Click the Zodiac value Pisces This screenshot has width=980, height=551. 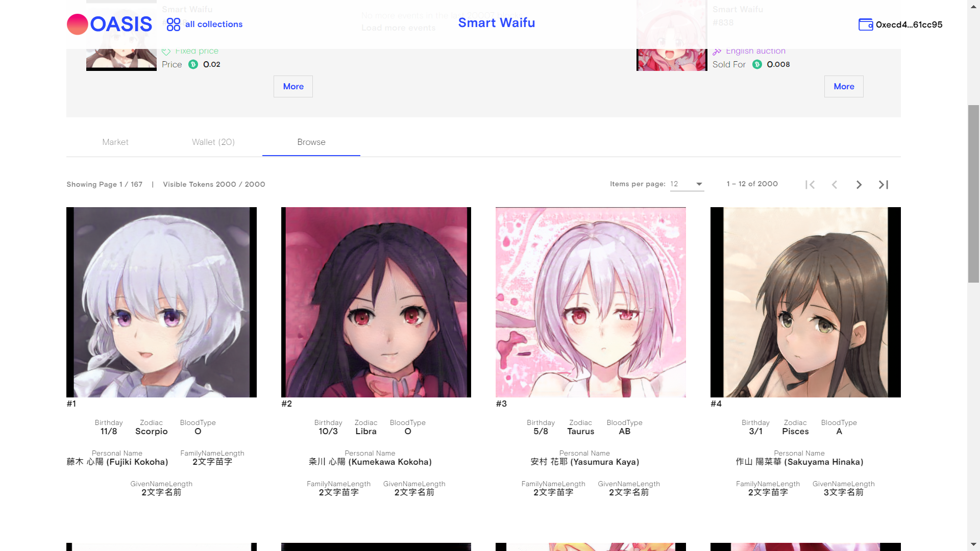point(795,432)
